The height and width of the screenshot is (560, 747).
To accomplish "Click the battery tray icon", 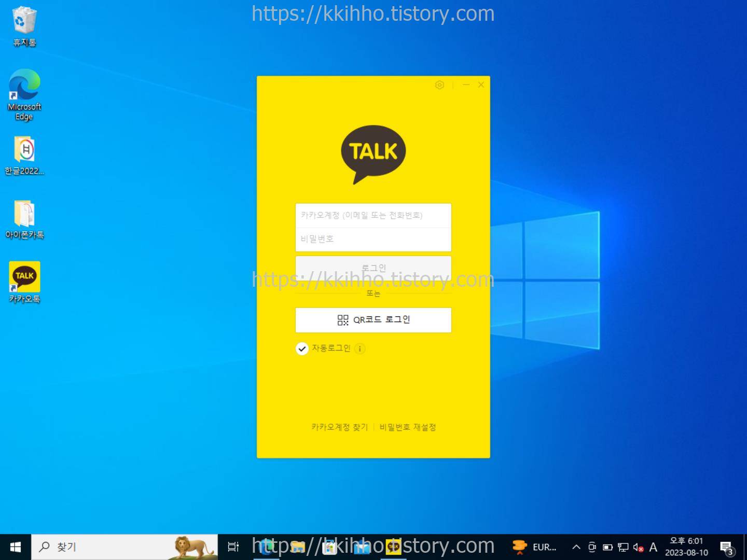I will pyautogui.click(x=607, y=547).
